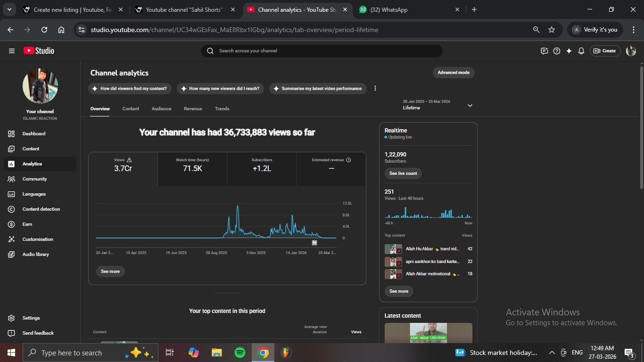
Task: Click the Advanced mode button
Action: 454,73
